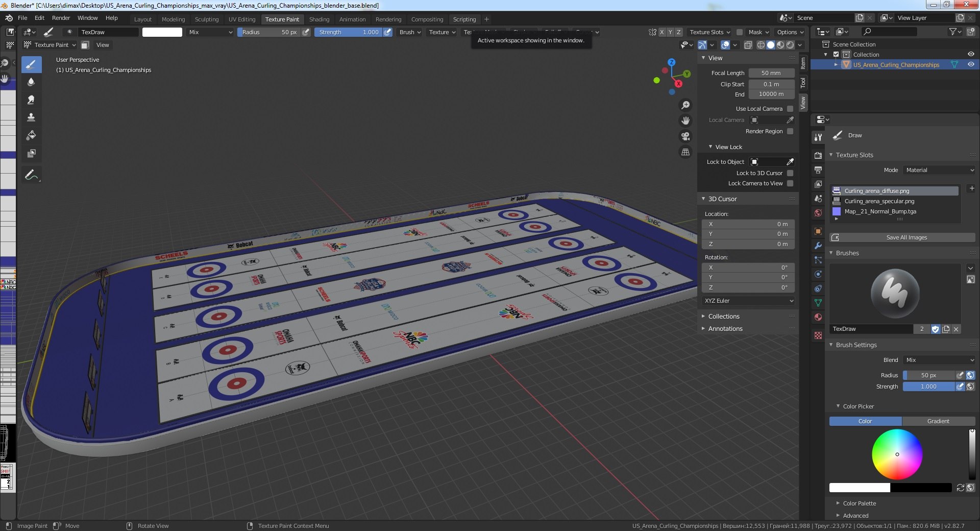Select the Mask tool
This screenshot has width=980, height=531.
(x=31, y=153)
